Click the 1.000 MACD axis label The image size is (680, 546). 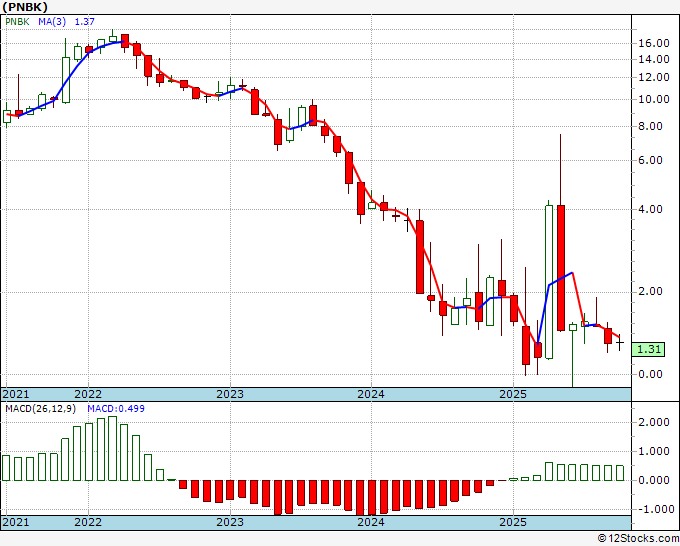pyautogui.click(x=654, y=451)
